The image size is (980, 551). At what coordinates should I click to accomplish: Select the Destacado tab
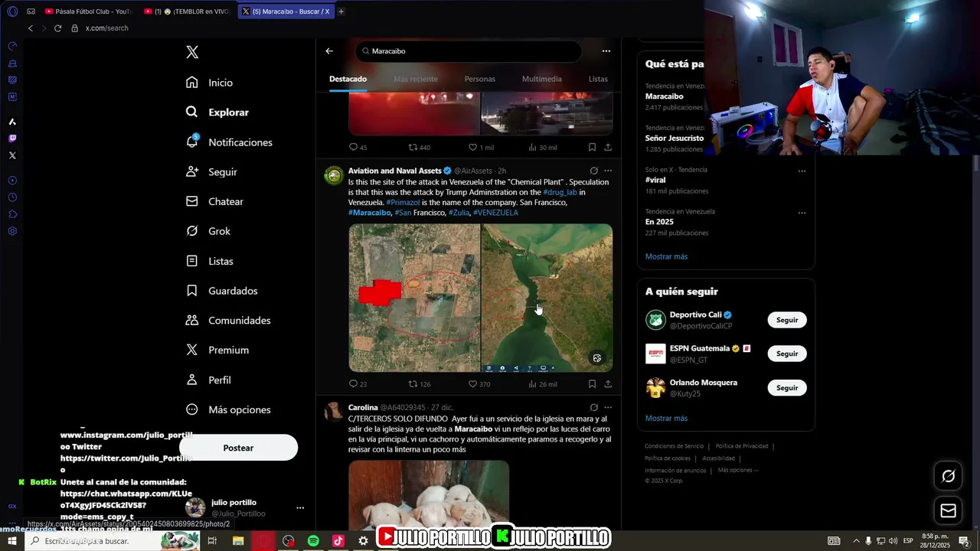tap(348, 79)
